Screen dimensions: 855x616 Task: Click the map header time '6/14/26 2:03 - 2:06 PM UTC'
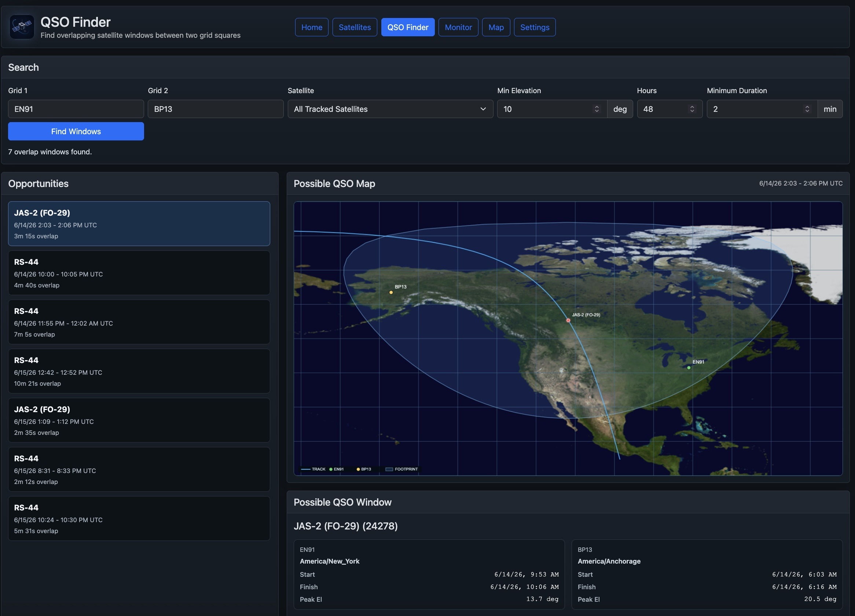[x=801, y=183]
